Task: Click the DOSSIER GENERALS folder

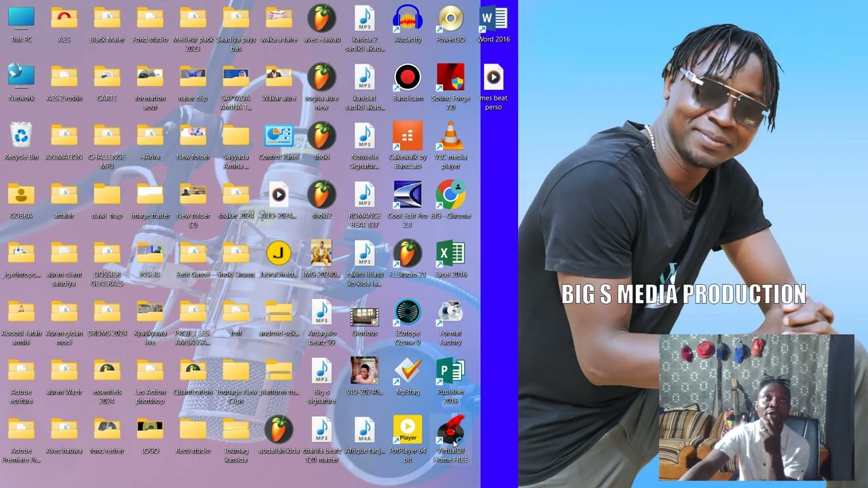Action: (107, 253)
